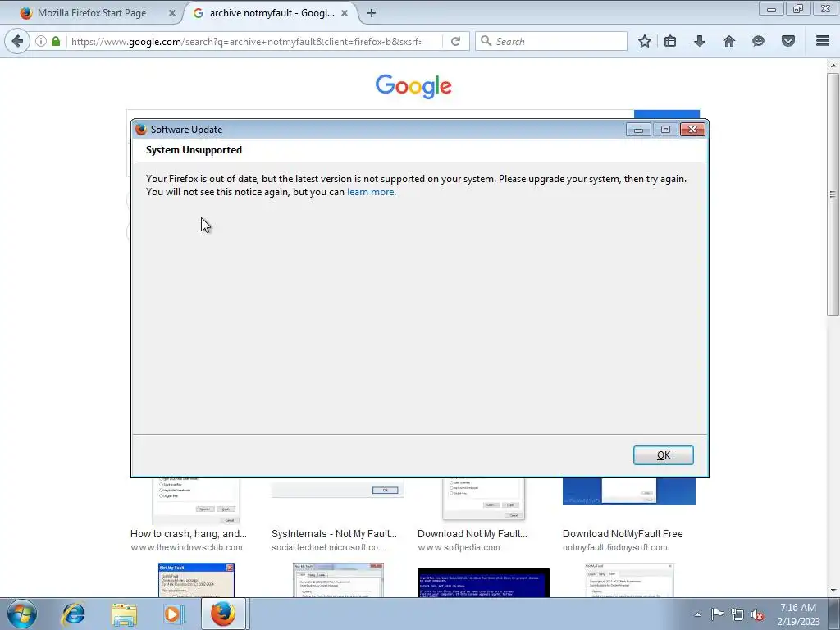Click the Firefox taskbar button

pos(223,614)
